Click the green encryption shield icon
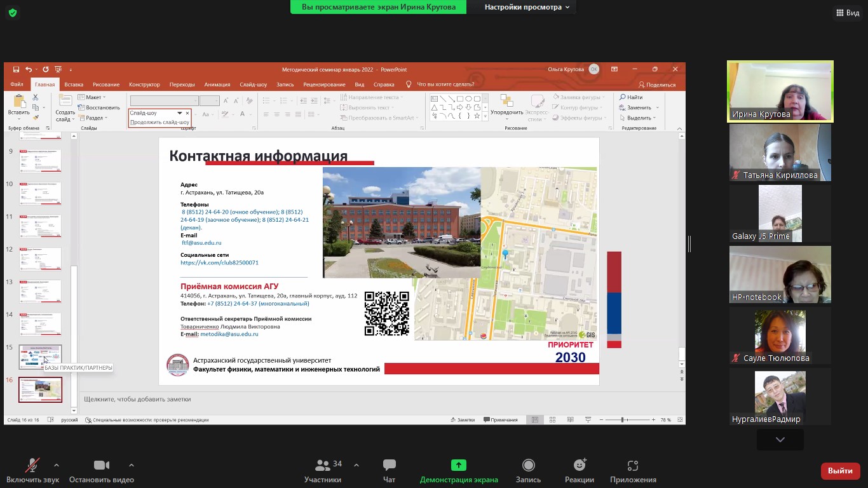 tap(13, 13)
